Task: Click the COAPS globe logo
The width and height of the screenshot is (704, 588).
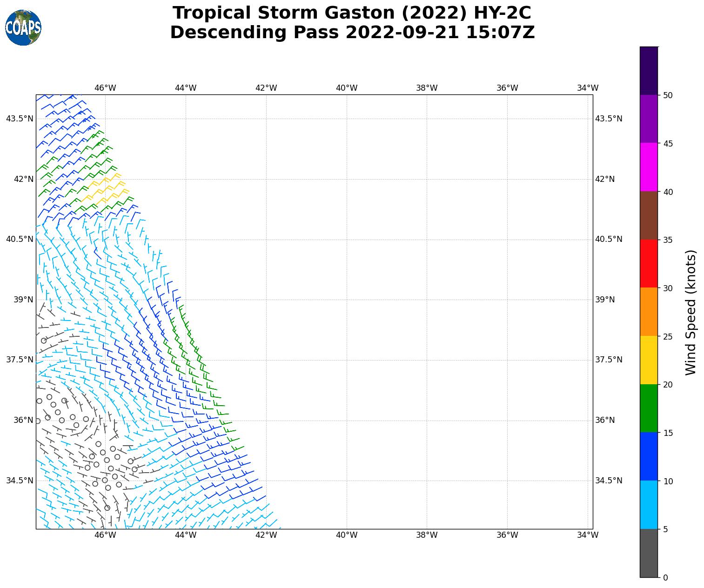Action: click(x=23, y=28)
